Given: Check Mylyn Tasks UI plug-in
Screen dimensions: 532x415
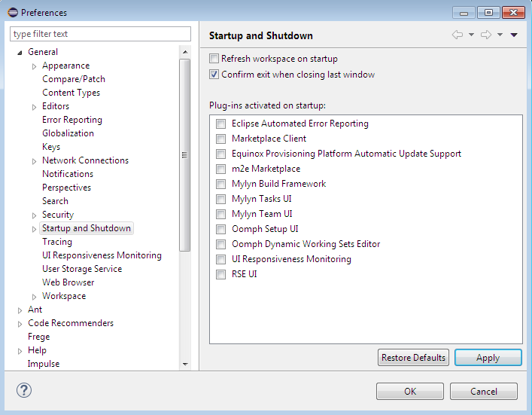Looking at the screenshot, I should coord(221,199).
